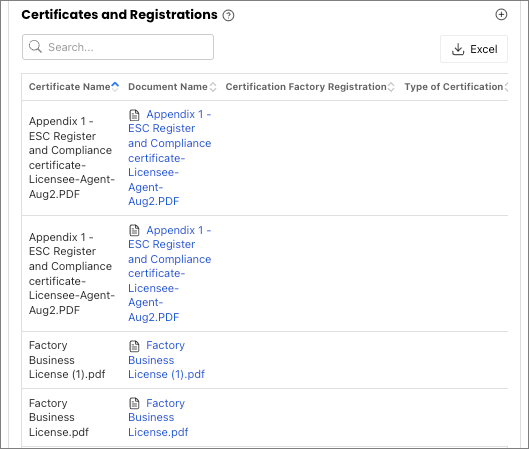
Task: Open Factory Business License (1).pdf link
Action: (x=166, y=360)
